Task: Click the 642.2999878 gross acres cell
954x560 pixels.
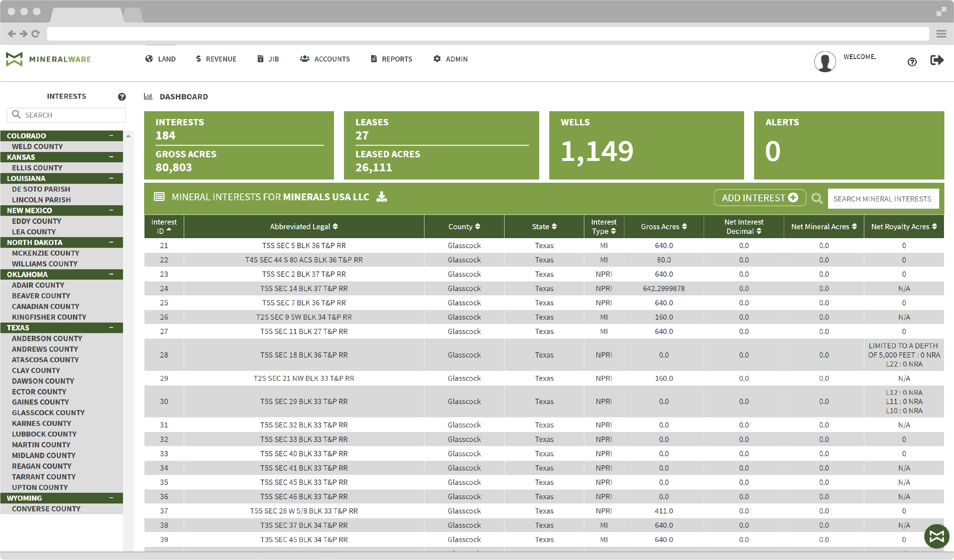Action: tap(664, 289)
